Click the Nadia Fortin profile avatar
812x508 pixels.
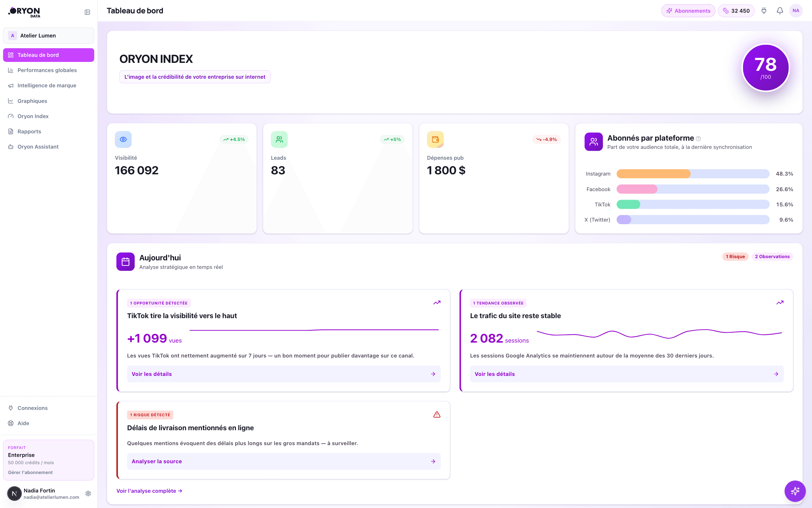click(14, 493)
